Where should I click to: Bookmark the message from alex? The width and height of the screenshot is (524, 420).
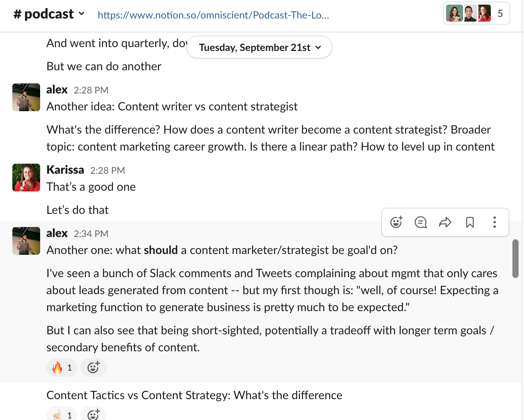pyautogui.click(x=470, y=222)
